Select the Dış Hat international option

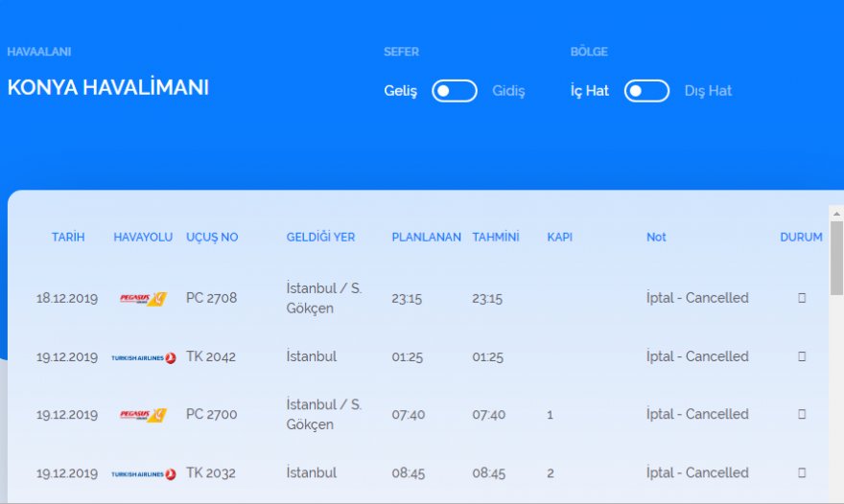708,91
